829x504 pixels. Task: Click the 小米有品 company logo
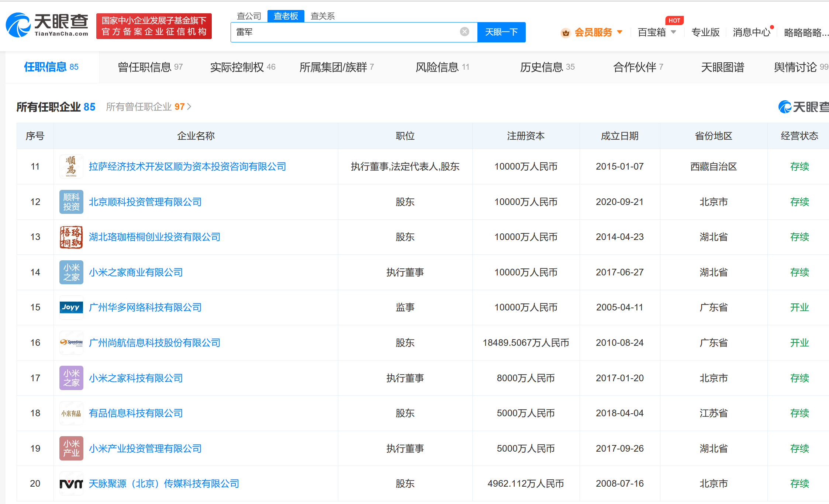[71, 413]
